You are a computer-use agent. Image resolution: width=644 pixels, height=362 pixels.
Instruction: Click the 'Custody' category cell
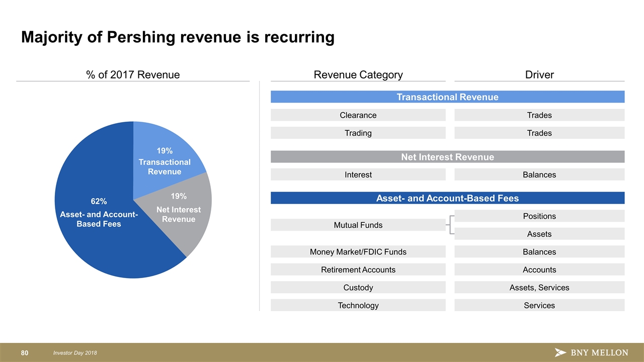click(x=358, y=288)
